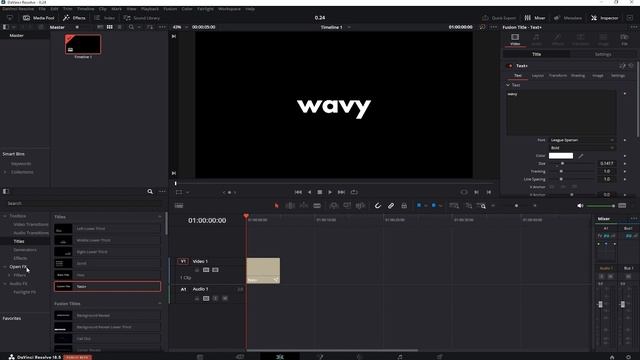The image size is (640, 360).
Task: Select Generators in Toolbox
Action: pos(25,250)
